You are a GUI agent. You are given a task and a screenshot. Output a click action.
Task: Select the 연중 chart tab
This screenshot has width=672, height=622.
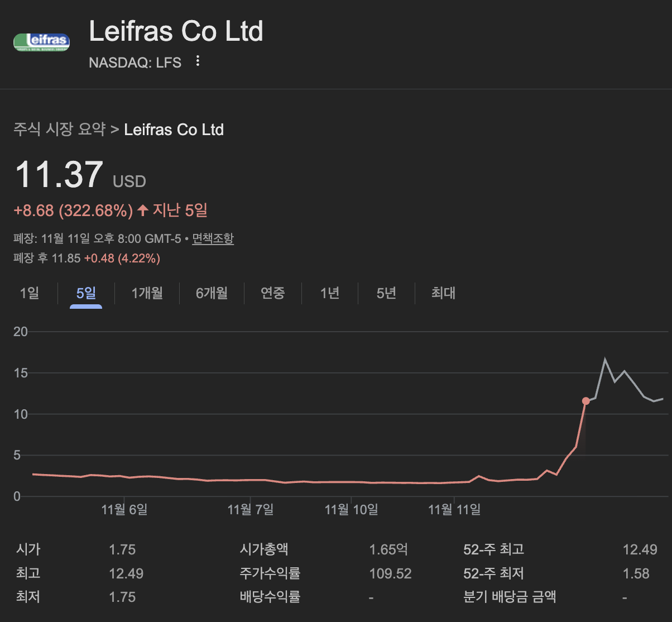(273, 293)
